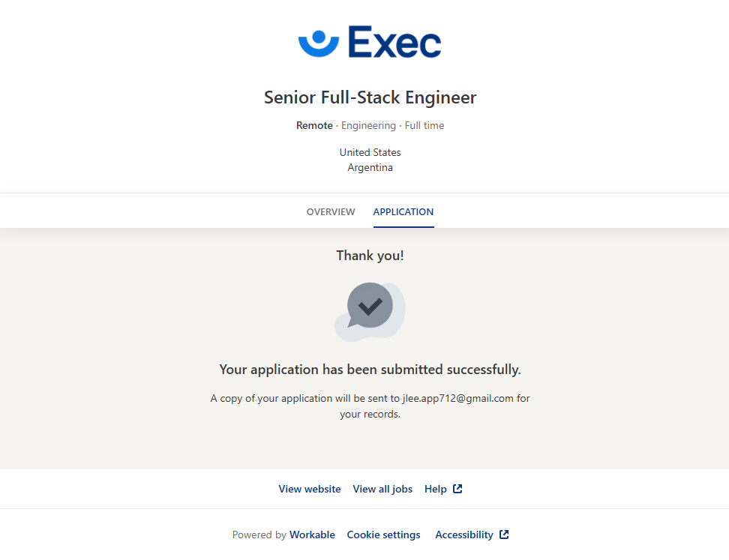This screenshot has height=560, width=729.
Task: Click the jlee.app712@gmail.com email address
Action: coord(452,398)
